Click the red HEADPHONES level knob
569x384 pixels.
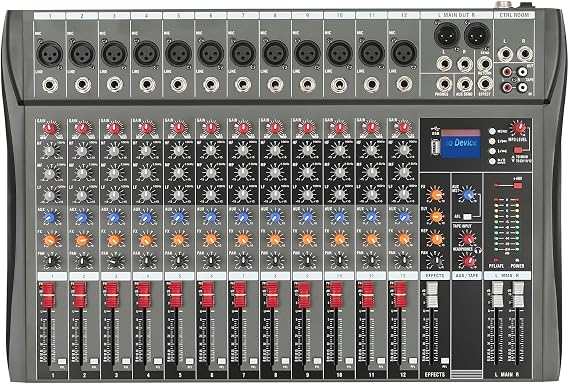click(x=468, y=261)
